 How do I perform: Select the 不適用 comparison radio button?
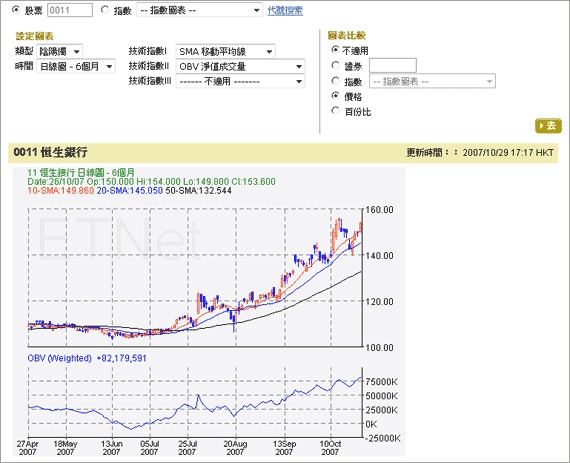pyautogui.click(x=336, y=50)
